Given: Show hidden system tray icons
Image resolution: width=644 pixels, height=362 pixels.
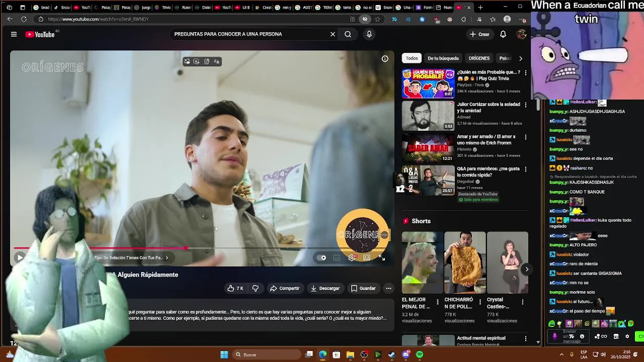Looking at the screenshot, I should coord(561,354).
